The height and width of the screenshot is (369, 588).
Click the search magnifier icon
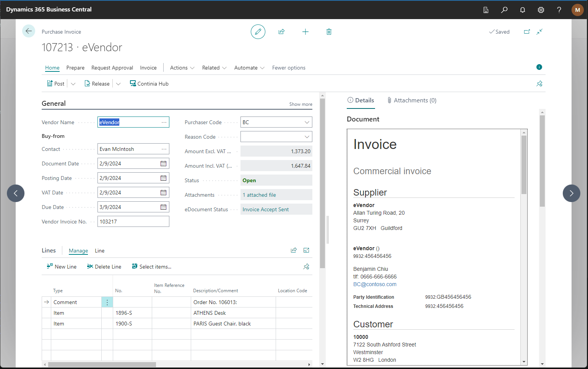(x=504, y=10)
